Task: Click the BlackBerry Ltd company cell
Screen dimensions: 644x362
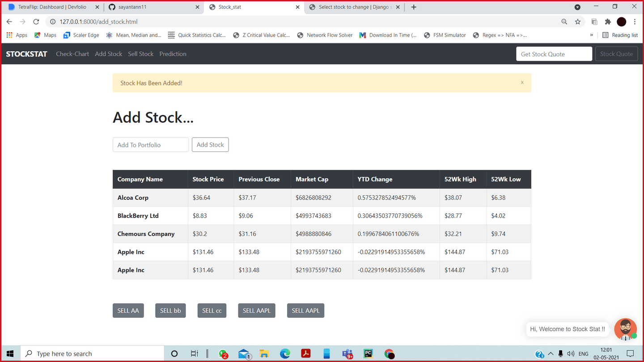Action: point(150,216)
